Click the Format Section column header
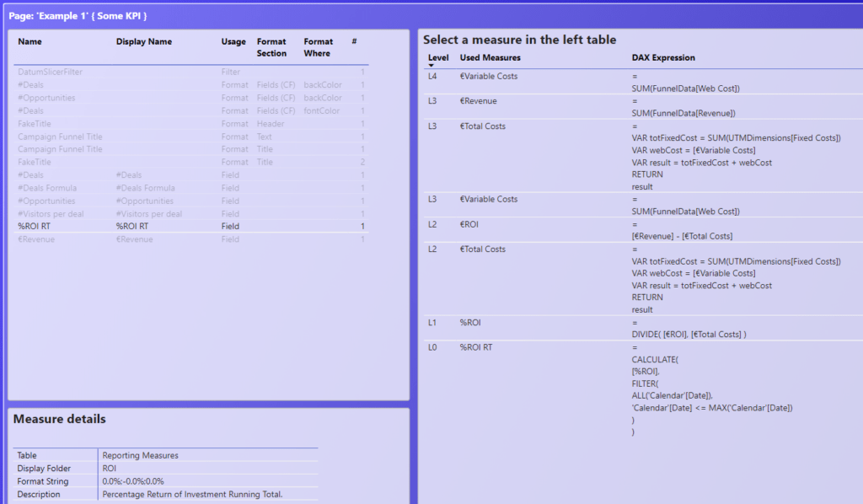Image resolution: width=863 pixels, height=504 pixels. [271, 47]
